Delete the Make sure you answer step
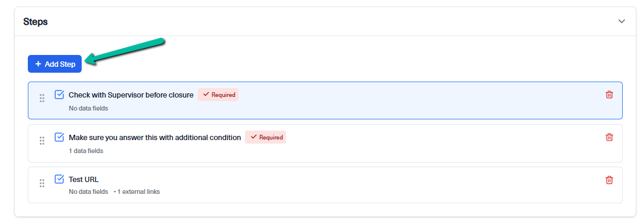The width and height of the screenshot is (644, 224). click(x=610, y=137)
